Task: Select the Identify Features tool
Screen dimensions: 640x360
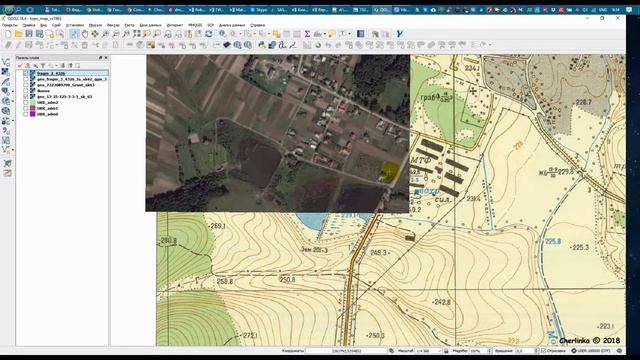Action: [x=222, y=34]
